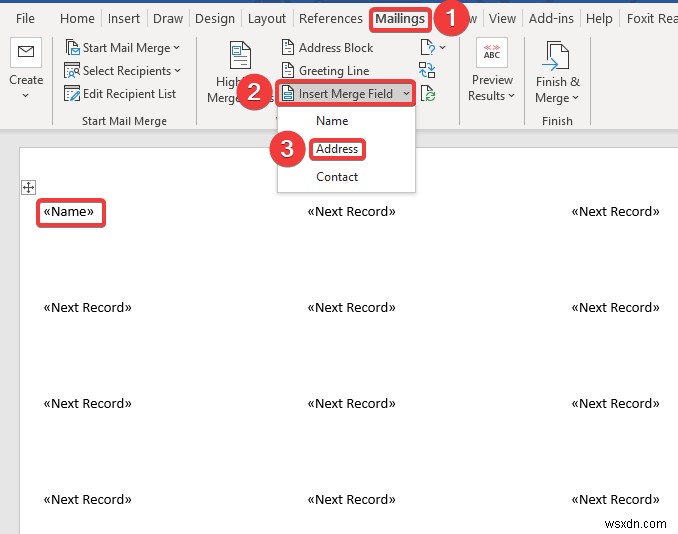The height and width of the screenshot is (534, 678).
Task: Switch to the Insert tab
Action: click(124, 19)
